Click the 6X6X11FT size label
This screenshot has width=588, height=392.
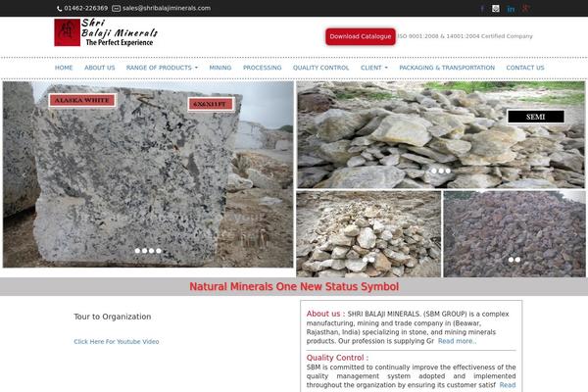click(x=211, y=104)
